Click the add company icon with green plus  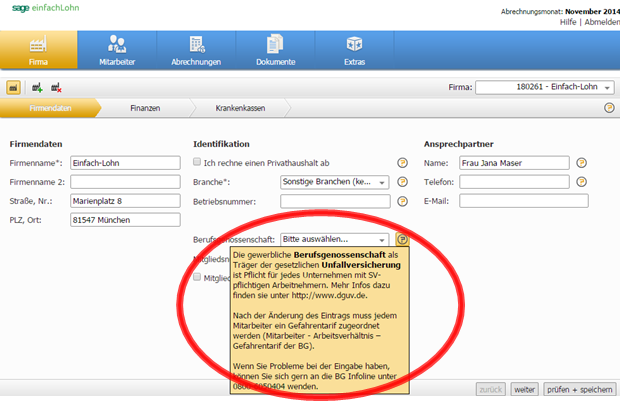click(37, 87)
